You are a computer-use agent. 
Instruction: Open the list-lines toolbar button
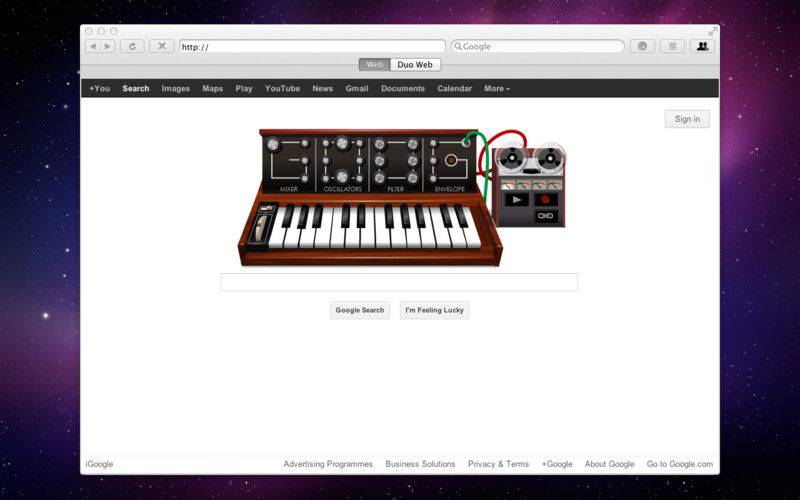(672, 46)
